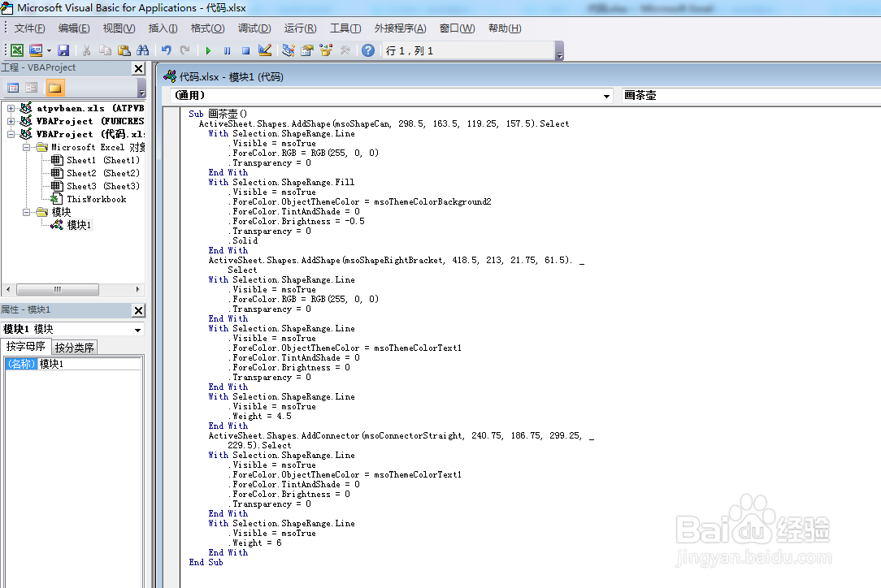Click the '.Solid' code line
Image resolution: width=881 pixels, height=588 pixels.
(x=243, y=240)
